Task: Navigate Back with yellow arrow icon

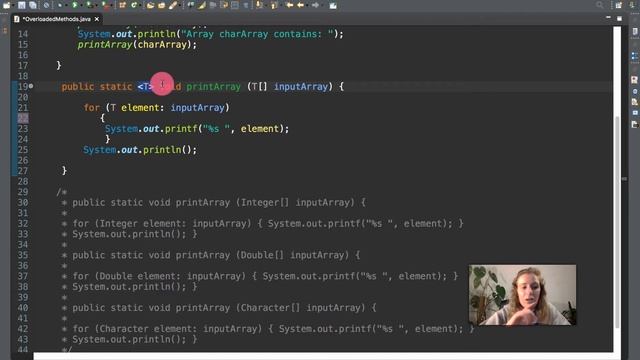Action: (x=300, y=5)
